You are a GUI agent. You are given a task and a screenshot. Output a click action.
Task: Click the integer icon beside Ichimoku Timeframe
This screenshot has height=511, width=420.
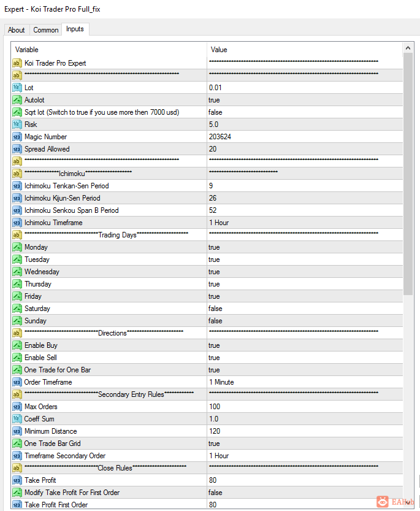click(x=17, y=223)
